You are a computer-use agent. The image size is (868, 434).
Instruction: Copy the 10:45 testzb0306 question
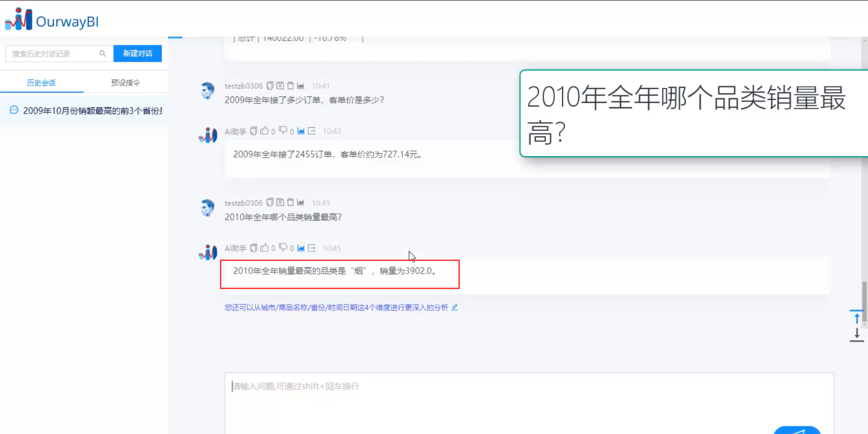270,203
